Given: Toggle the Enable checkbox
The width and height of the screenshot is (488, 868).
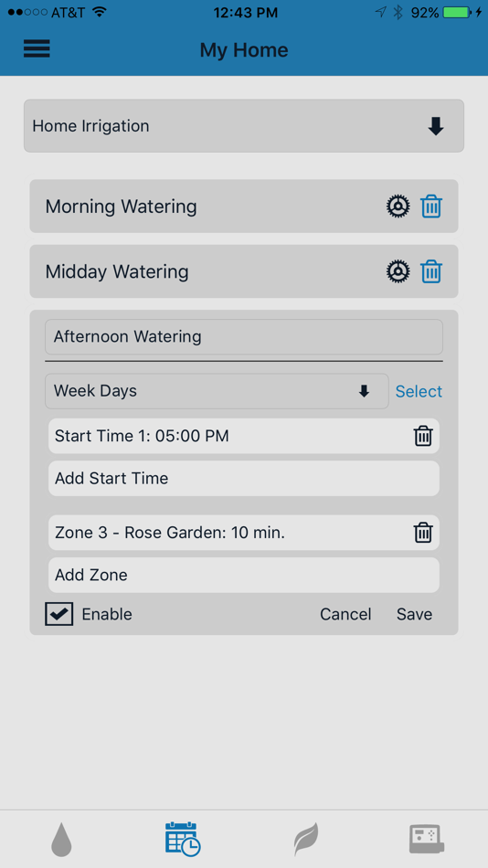Looking at the screenshot, I should tap(58, 614).
